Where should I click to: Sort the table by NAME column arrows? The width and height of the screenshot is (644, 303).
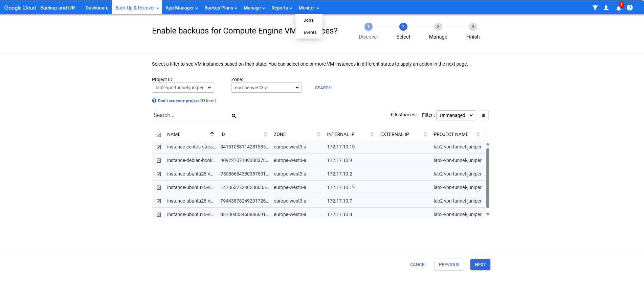(212, 134)
